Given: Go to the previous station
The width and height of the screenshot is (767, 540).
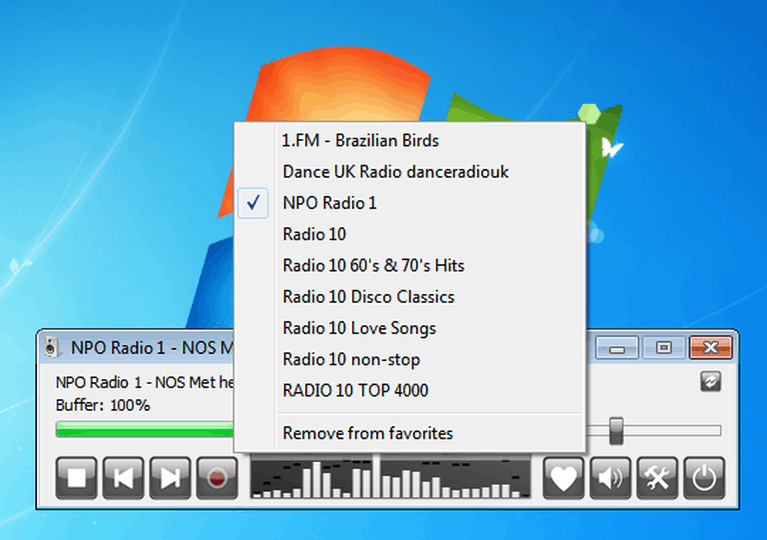Looking at the screenshot, I should tap(123, 478).
